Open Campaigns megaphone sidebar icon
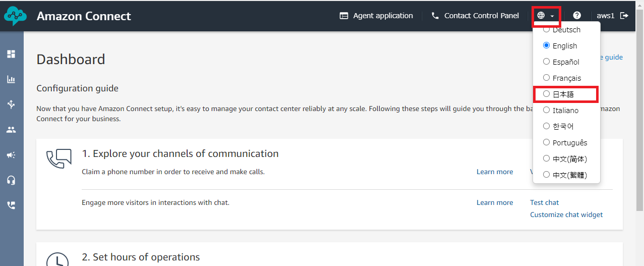The image size is (644, 266). click(11, 155)
